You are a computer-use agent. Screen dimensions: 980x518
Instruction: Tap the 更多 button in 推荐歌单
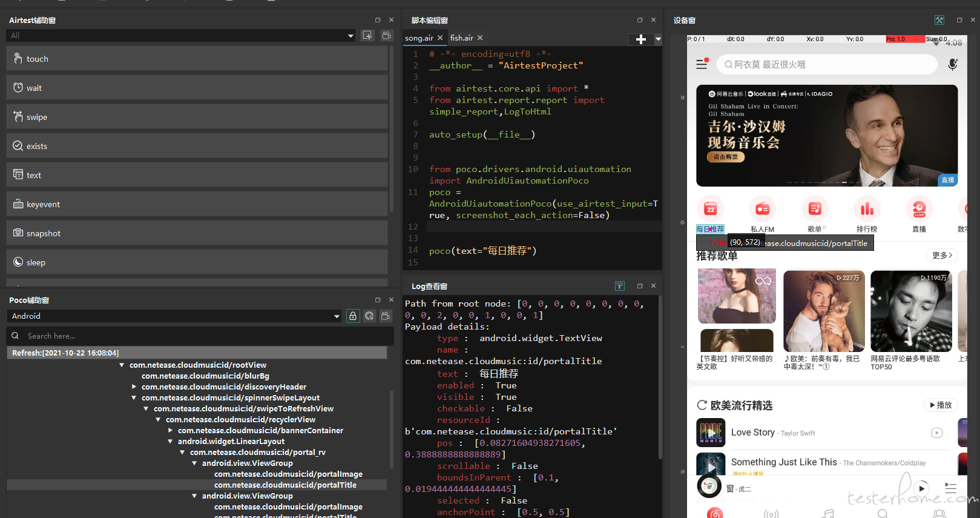coord(942,255)
